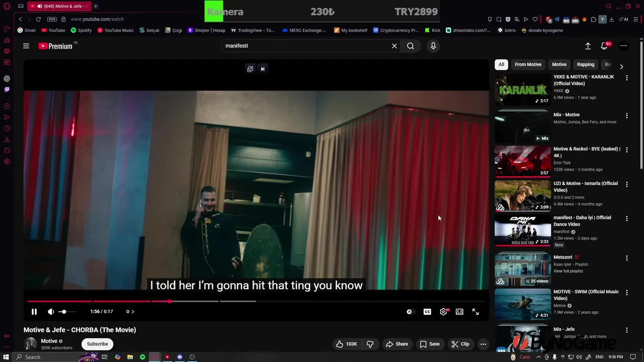Reload the page
Image resolution: width=644 pixels, height=362 pixels.
pos(38,19)
